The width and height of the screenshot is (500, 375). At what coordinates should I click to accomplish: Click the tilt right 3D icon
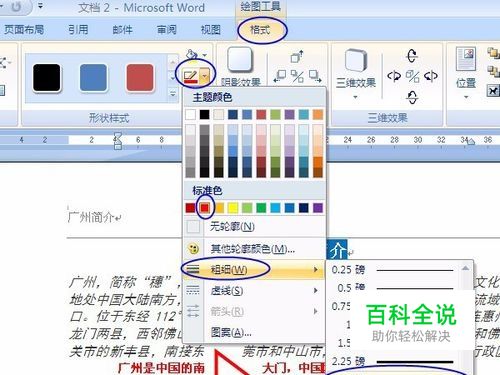point(430,77)
